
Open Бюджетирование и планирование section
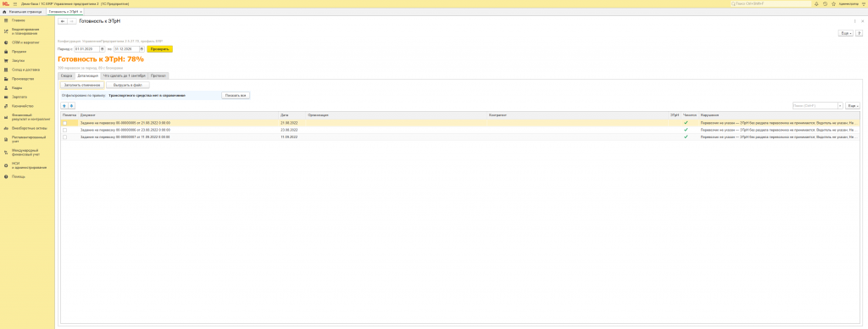tap(26, 31)
